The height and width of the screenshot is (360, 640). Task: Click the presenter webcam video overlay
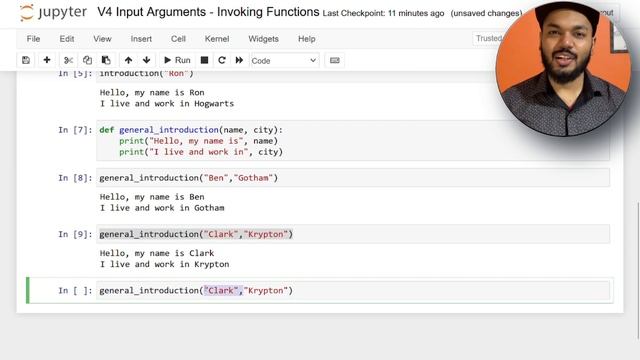(563, 69)
